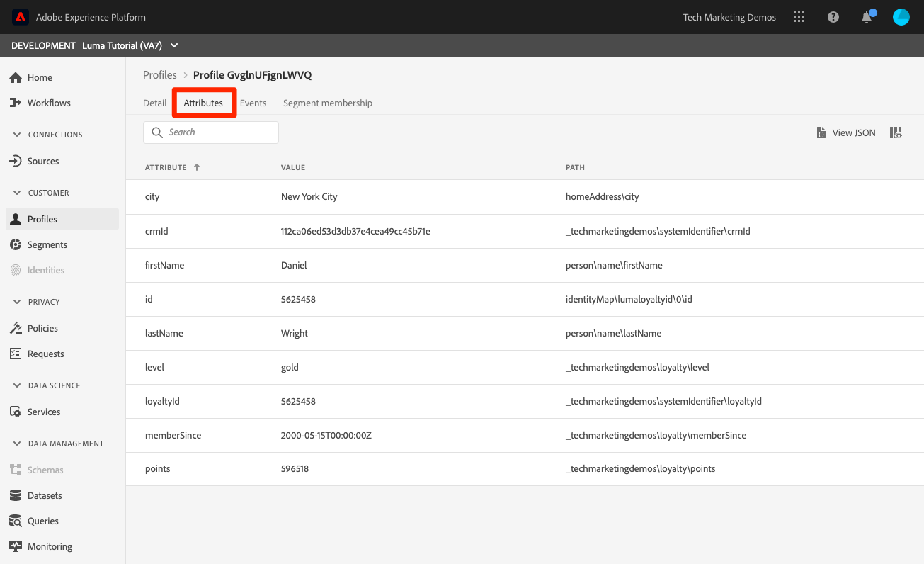Open the help question mark icon

tap(833, 17)
